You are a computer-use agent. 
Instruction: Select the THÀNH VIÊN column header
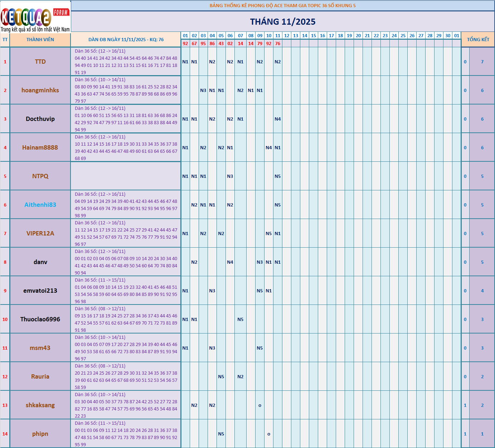(40, 40)
